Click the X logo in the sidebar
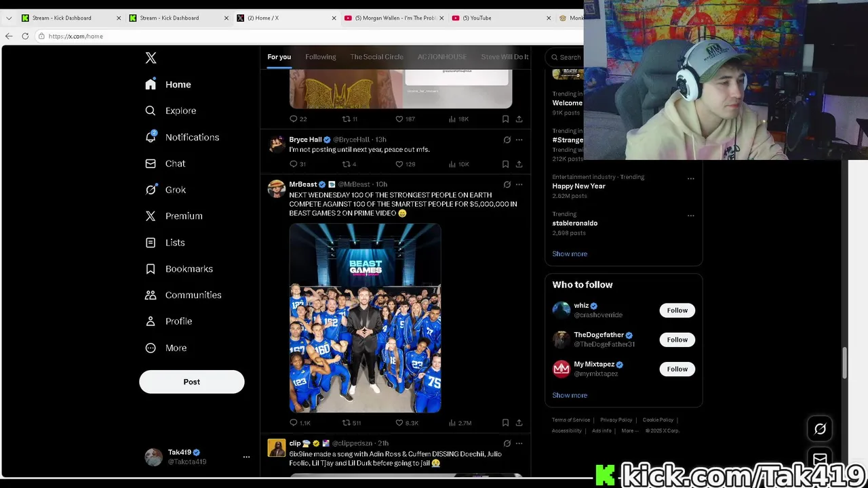Screen dimensions: 868x488 pos(151,58)
